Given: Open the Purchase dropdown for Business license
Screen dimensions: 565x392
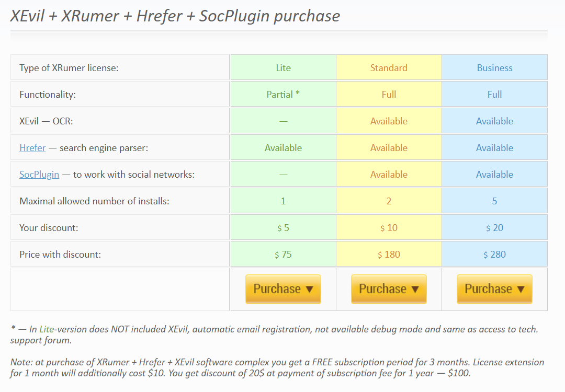Looking at the screenshot, I should click(494, 289).
